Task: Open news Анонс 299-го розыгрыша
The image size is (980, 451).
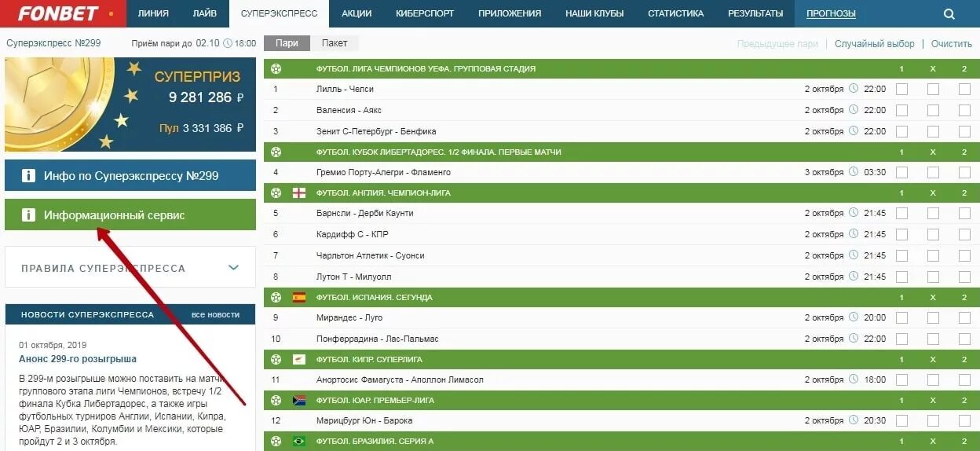Action: click(x=78, y=358)
